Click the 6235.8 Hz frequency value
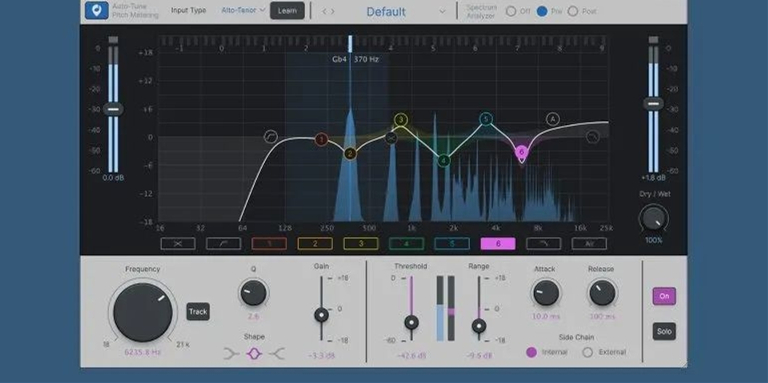Screen dimensions: 768x383 click(x=143, y=352)
